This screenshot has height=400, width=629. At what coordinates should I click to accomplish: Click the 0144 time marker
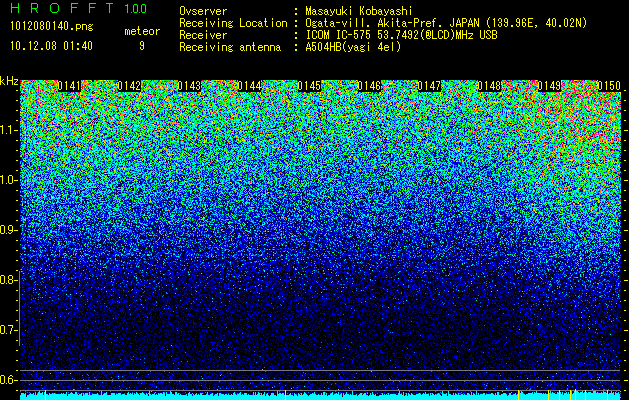click(249, 86)
